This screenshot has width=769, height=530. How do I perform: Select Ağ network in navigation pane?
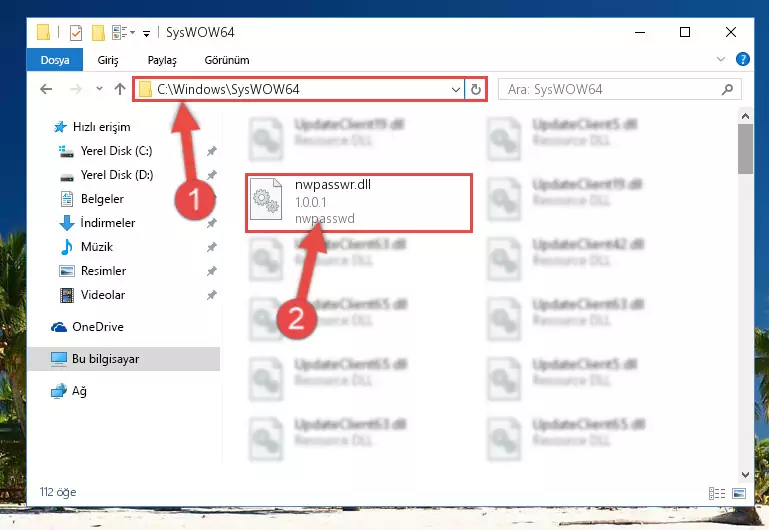79,391
